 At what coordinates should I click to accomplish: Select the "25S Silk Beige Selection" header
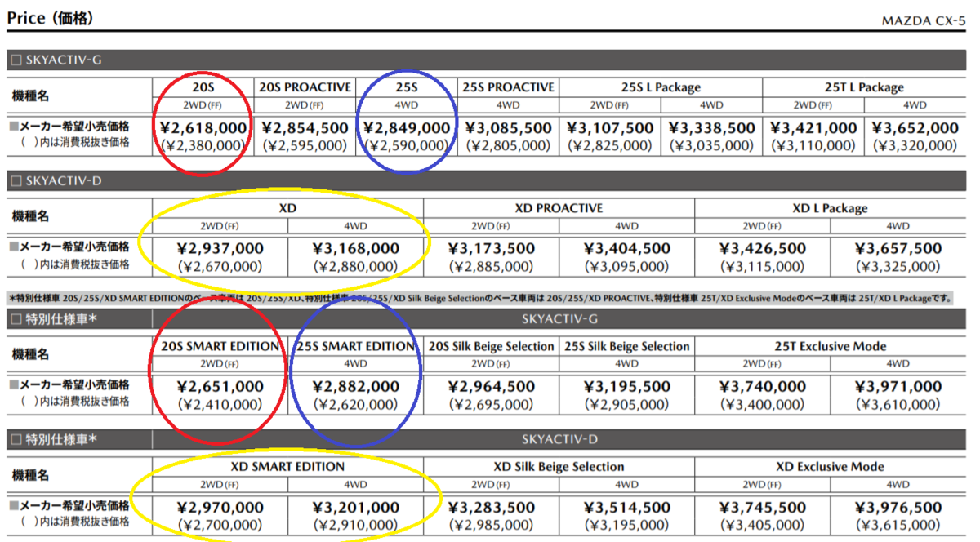pyautogui.click(x=627, y=346)
